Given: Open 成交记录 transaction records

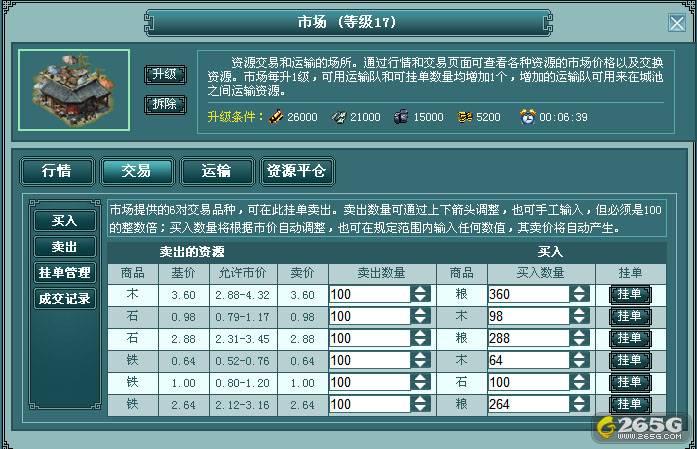Looking at the screenshot, I should 65,298.
